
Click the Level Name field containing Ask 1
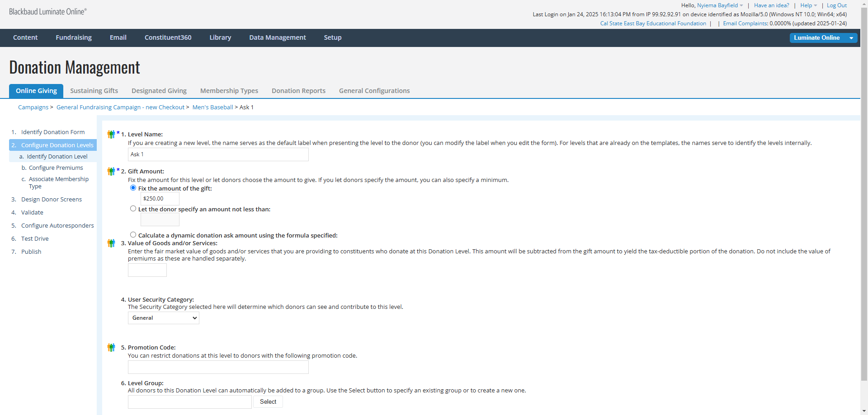click(x=218, y=154)
